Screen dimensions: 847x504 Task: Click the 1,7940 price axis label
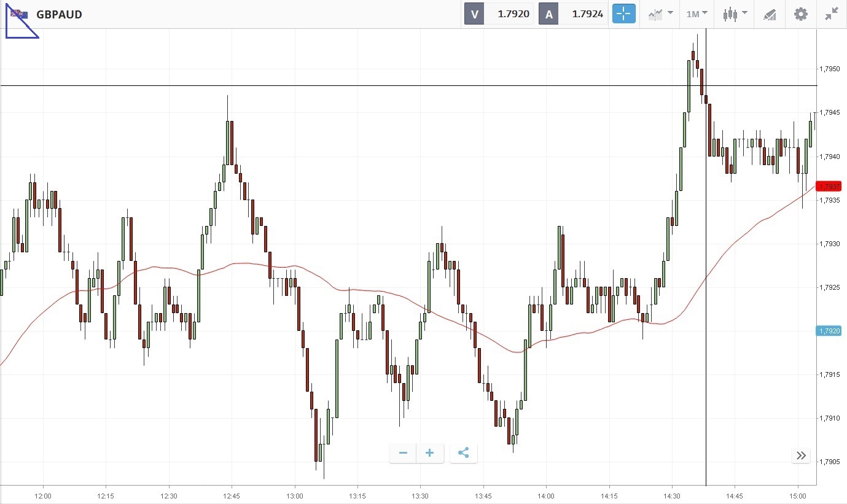tap(829, 157)
